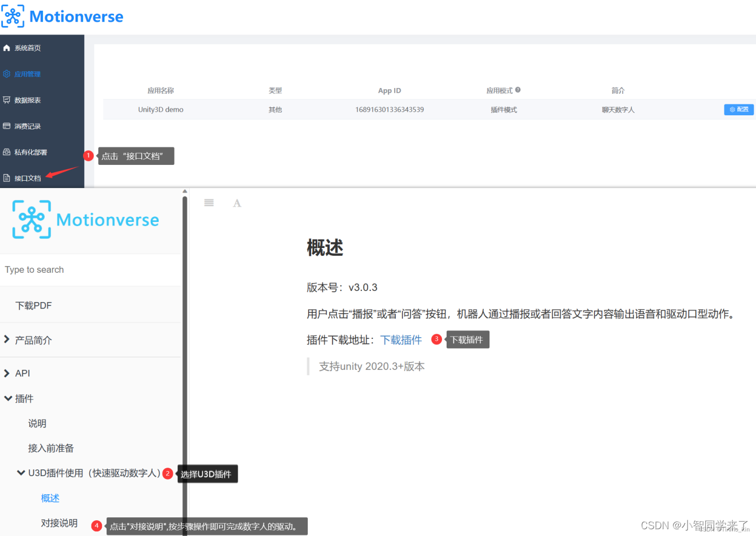Open 数据报表 menu item
This screenshot has width=756, height=536.
click(28, 100)
